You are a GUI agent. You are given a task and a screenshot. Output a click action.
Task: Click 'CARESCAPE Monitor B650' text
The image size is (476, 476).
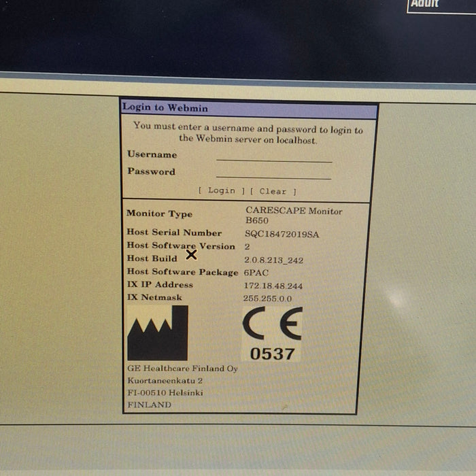[294, 216]
